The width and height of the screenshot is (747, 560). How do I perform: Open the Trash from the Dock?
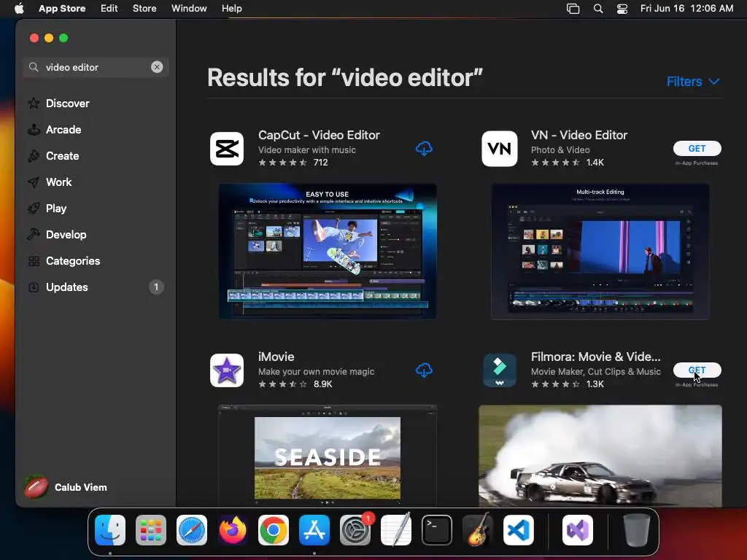click(x=636, y=530)
